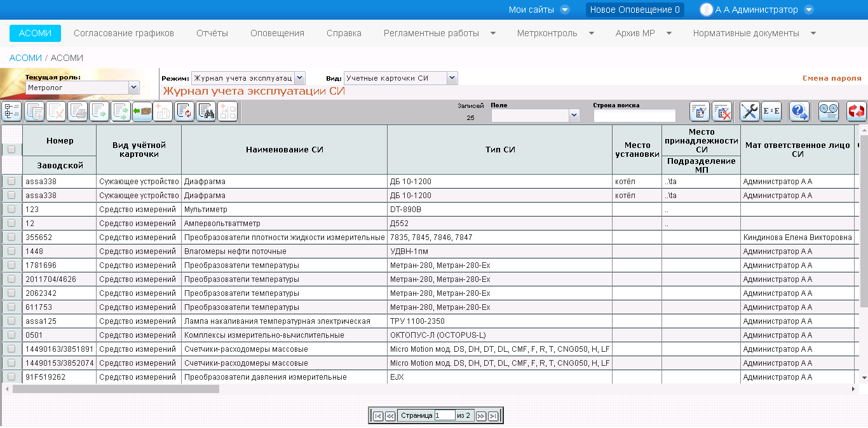Open the Поле filter dropdown
This screenshot has width=868, height=428.
point(574,116)
